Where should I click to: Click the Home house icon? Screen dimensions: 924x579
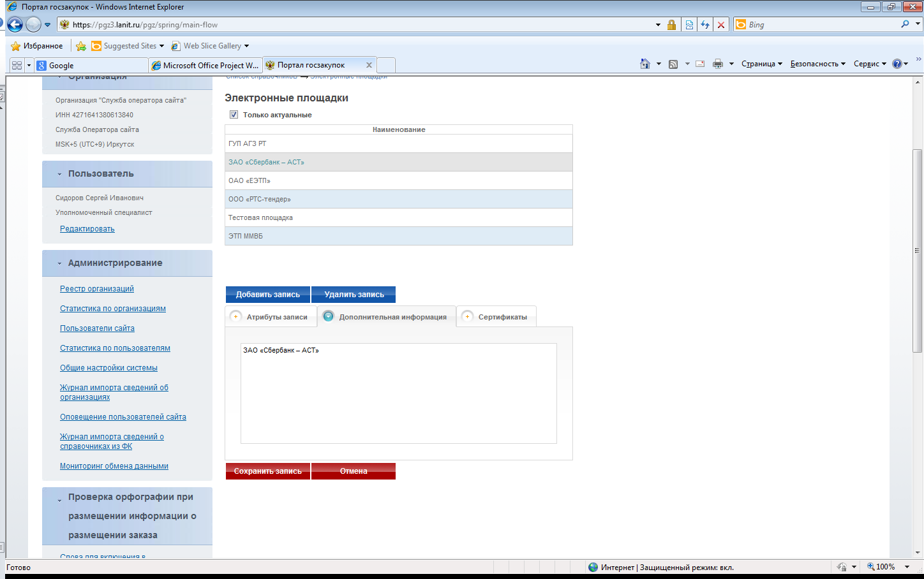(645, 64)
